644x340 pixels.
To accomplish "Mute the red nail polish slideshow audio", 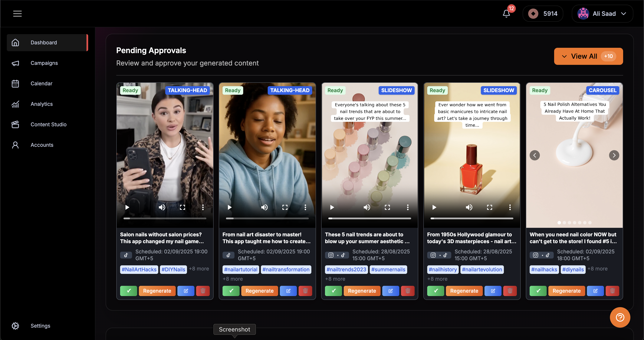I will click(469, 207).
